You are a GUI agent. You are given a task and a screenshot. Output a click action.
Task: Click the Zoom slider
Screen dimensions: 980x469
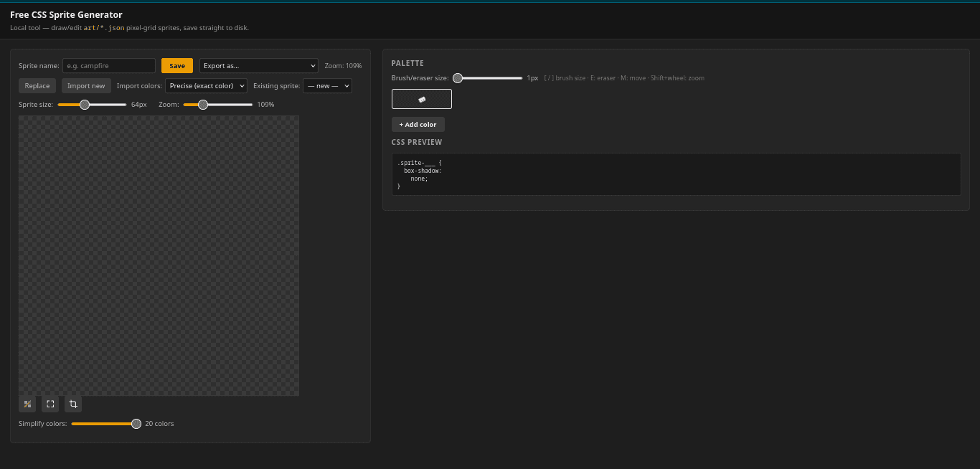point(218,105)
